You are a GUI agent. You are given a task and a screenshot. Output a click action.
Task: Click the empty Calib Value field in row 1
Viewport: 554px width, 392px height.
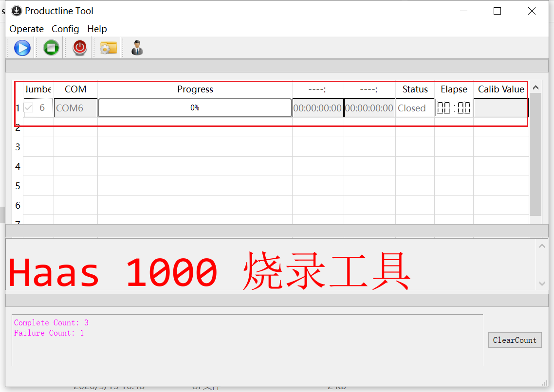click(500, 107)
